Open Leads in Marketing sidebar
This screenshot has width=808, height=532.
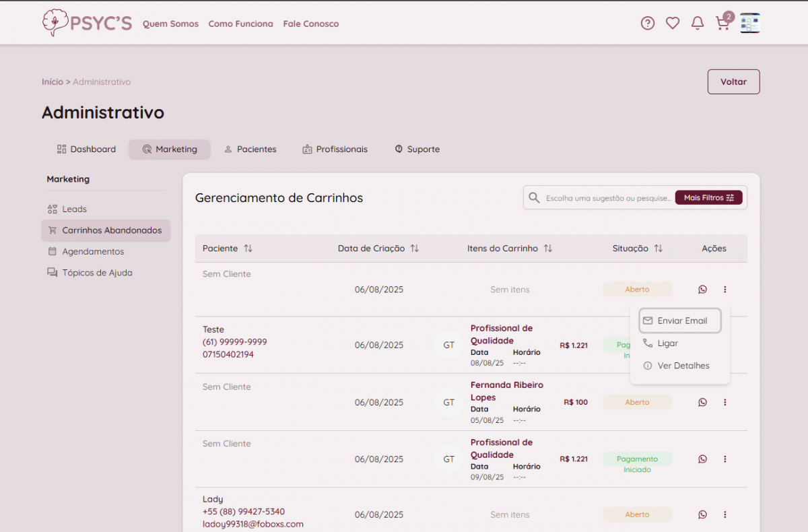coord(74,209)
